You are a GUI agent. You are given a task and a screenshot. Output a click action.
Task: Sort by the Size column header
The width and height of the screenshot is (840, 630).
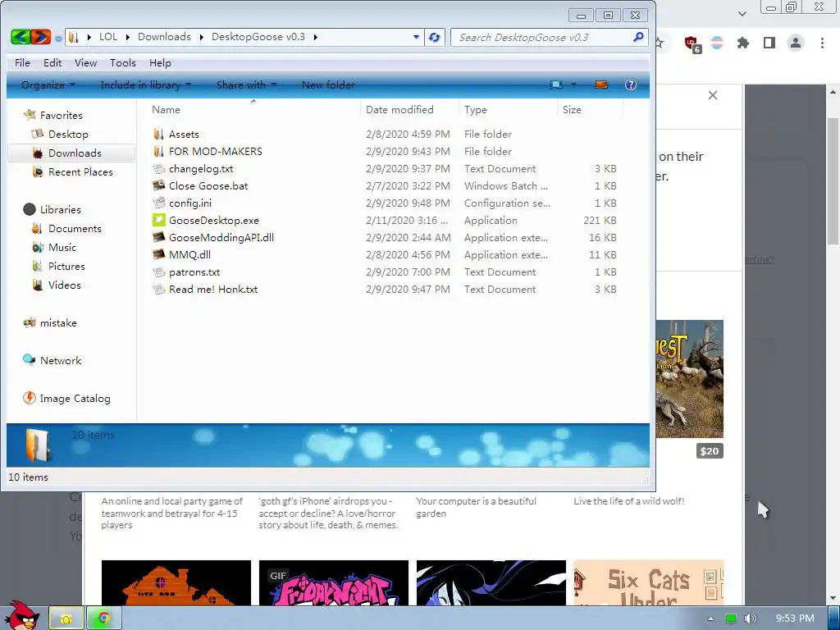(x=591, y=110)
